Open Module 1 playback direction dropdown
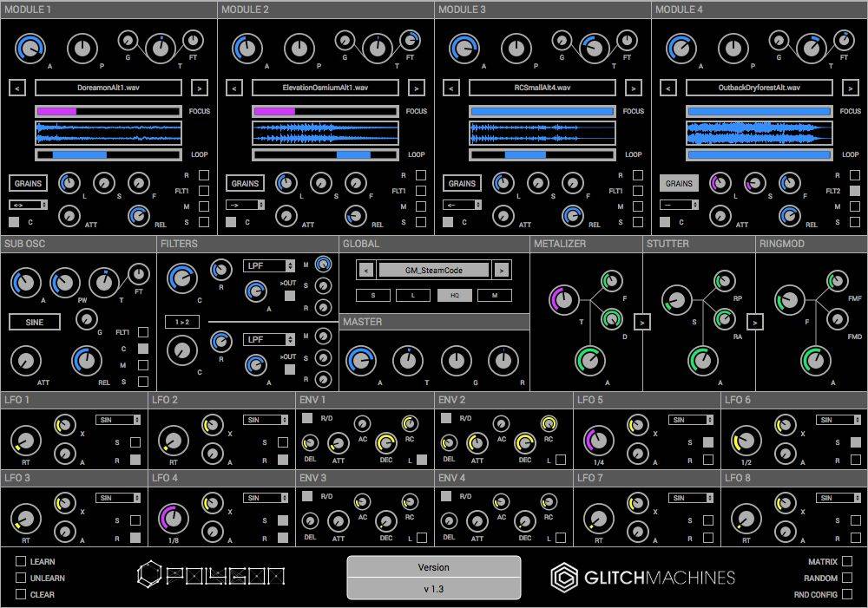 [x=27, y=205]
